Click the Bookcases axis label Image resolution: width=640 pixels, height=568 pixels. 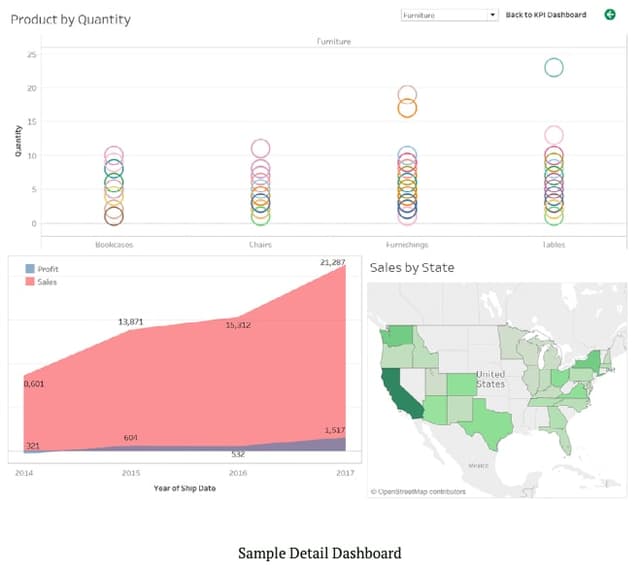(x=114, y=244)
